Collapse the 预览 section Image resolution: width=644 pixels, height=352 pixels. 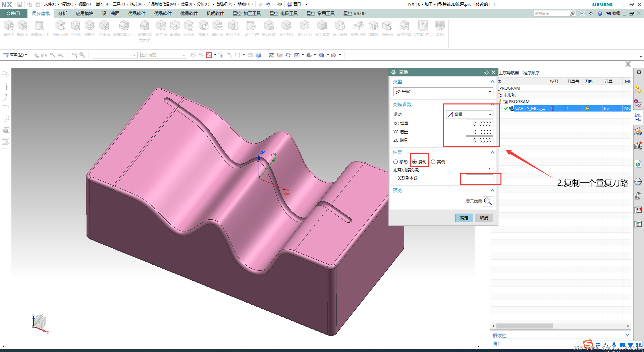(492, 190)
